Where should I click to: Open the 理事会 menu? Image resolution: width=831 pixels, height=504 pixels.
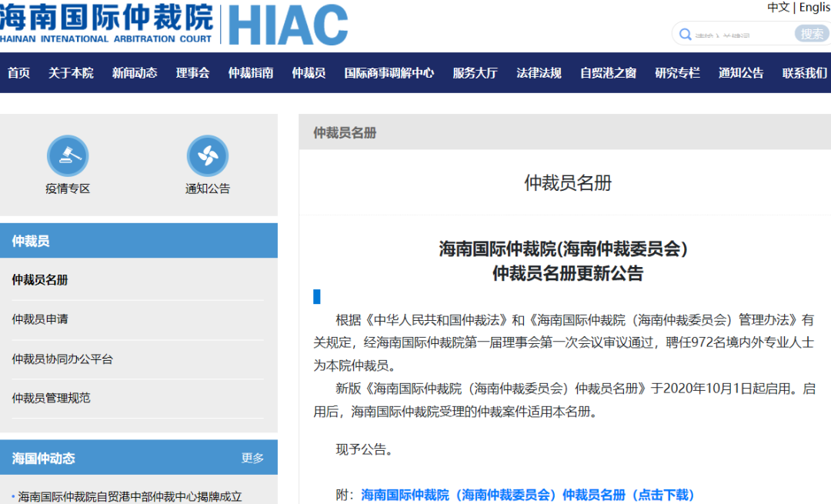tap(193, 73)
